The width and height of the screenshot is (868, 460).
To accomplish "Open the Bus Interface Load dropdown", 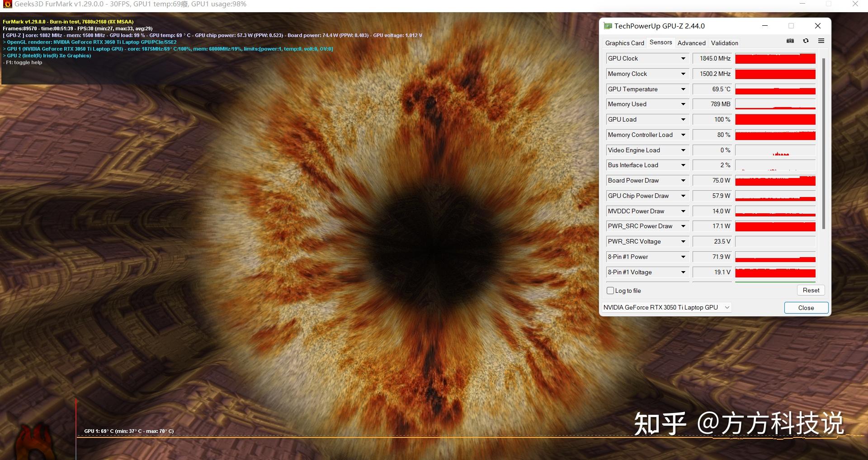I will tap(683, 165).
